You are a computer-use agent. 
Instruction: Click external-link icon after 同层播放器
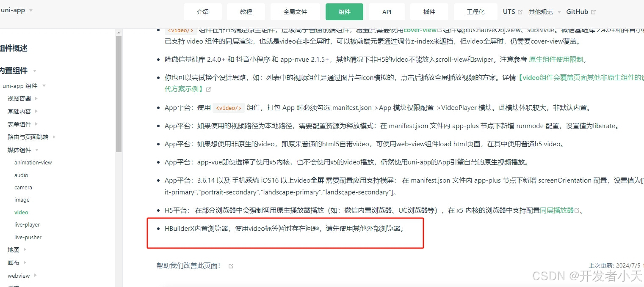pyautogui.click(x=577, y=210)
